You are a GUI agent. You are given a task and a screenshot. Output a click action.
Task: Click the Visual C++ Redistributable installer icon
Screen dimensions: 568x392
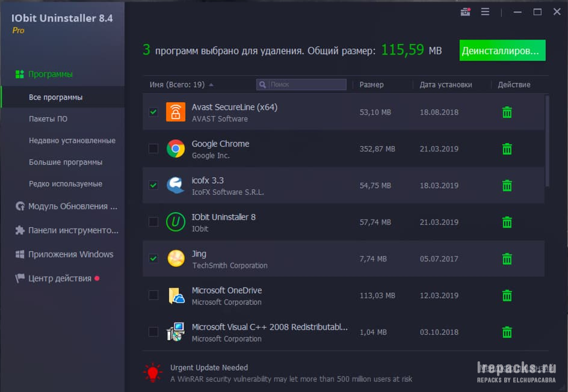coord(176,332)
